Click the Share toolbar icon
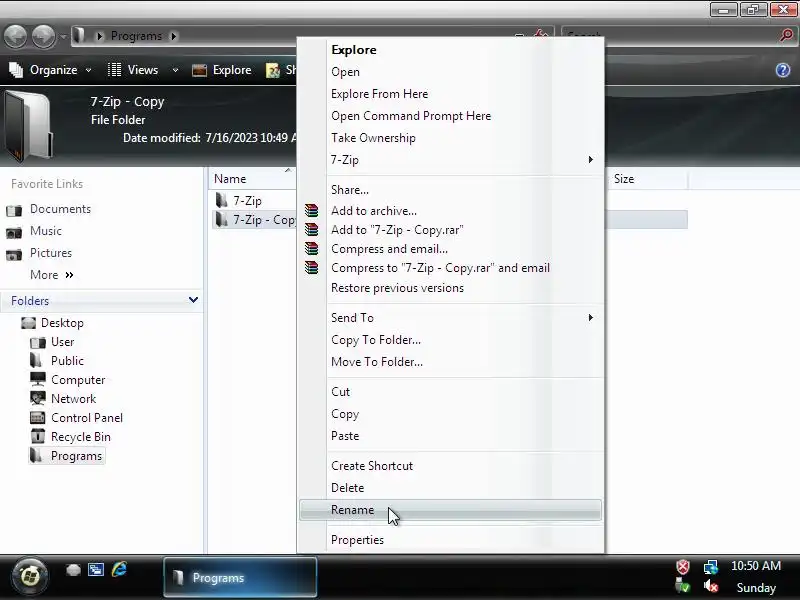This screenshot has width=800, height=600. pyautogui.click(x=273, y=70)
